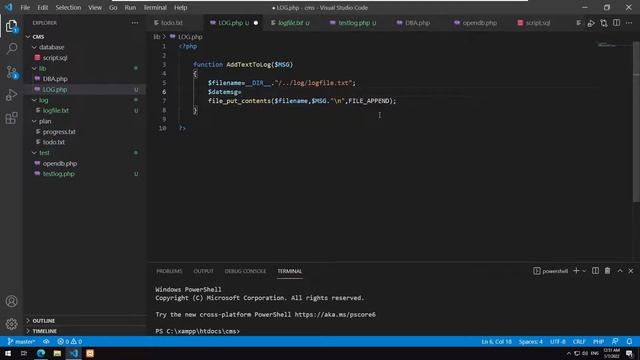The image size is (640, 360).
Task: Show the Output panel tab
Action: (x=203, y=271)
